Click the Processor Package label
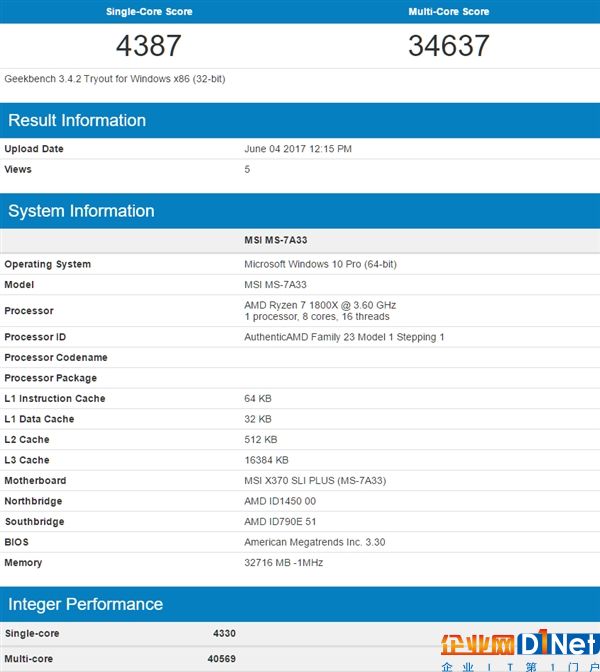Viewport: 600px width, 672px height. [x=51, y=378]
